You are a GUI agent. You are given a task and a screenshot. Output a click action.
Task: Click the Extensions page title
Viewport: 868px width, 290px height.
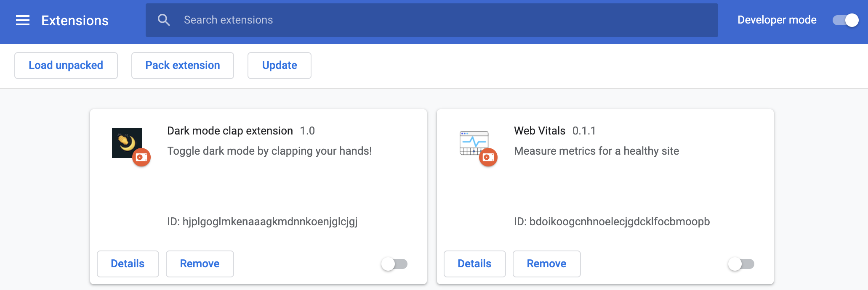click(75, 20)
